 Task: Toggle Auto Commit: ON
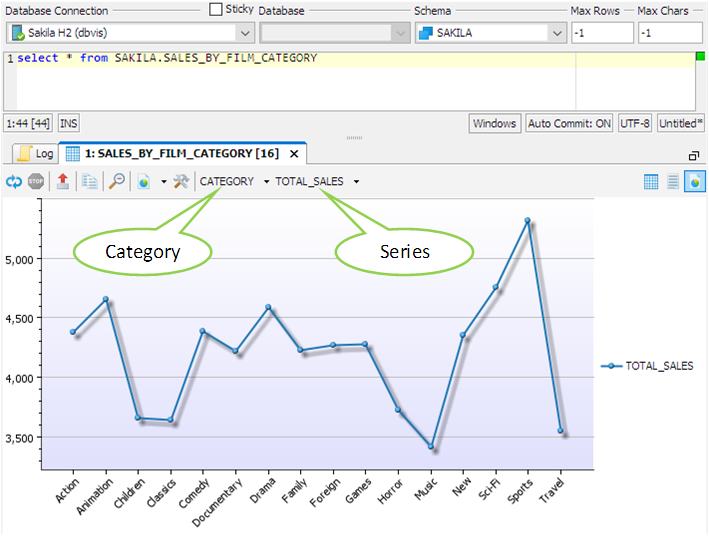pyautogui.click(x=569, y=124)
